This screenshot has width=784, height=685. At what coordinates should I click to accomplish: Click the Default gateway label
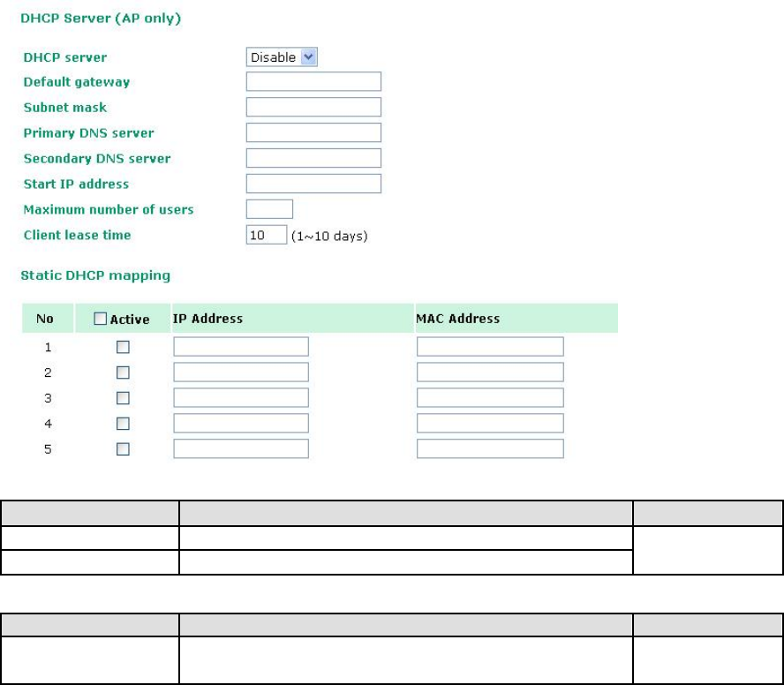77,82
